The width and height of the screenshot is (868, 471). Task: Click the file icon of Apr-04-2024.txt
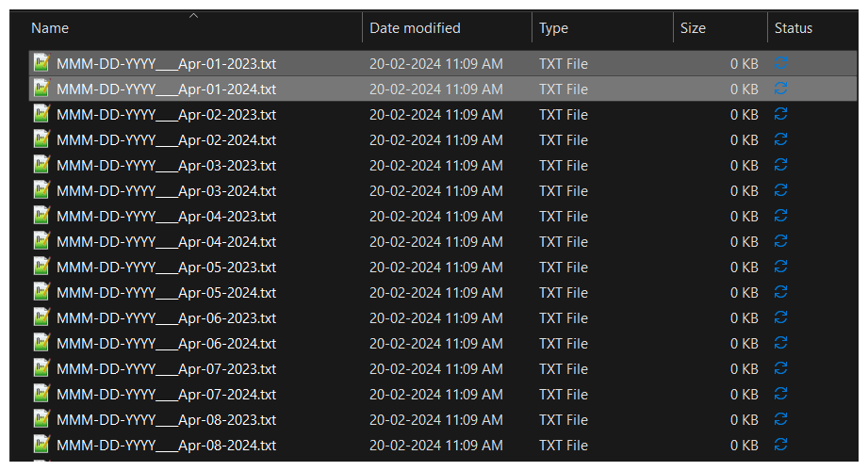pos(41,241)
